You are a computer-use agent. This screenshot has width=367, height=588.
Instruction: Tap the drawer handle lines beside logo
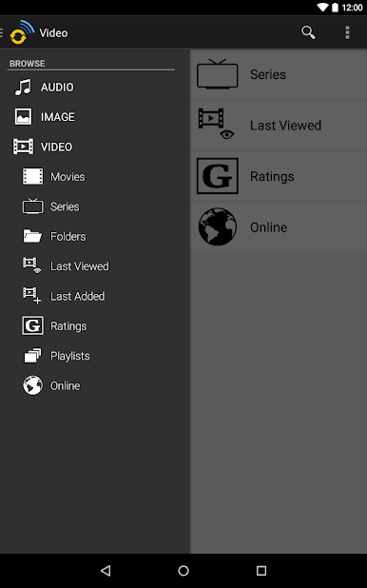pyautogui.click(x=2, y=32)
